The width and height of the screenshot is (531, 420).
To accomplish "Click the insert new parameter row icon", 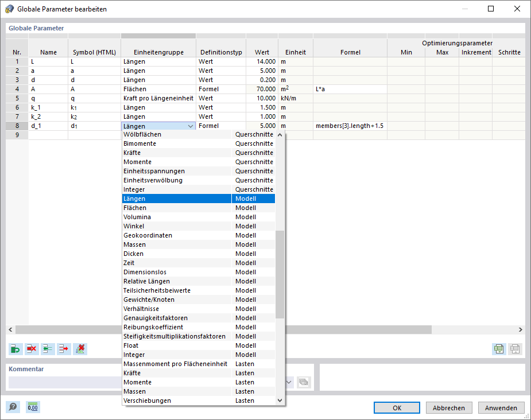I will 15,348.
